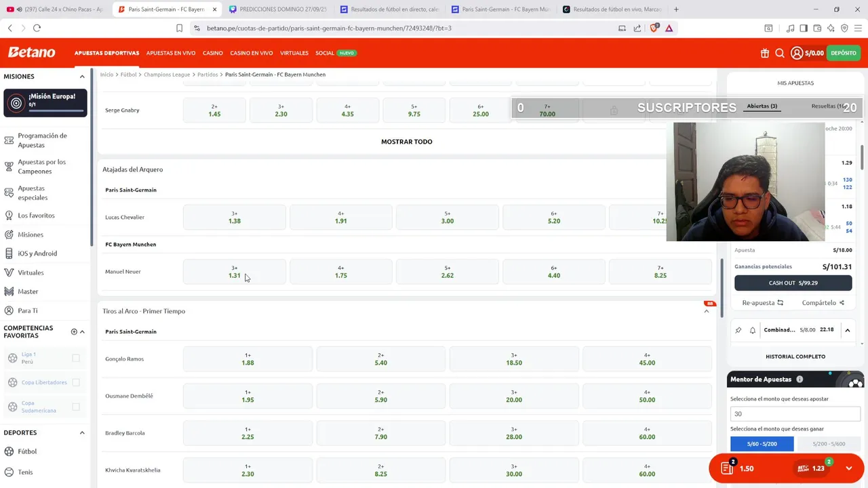Click the bet amount input showing 30
Image resolution: width=868 pixels, height=488 pixels.
(x=795, y=413)
